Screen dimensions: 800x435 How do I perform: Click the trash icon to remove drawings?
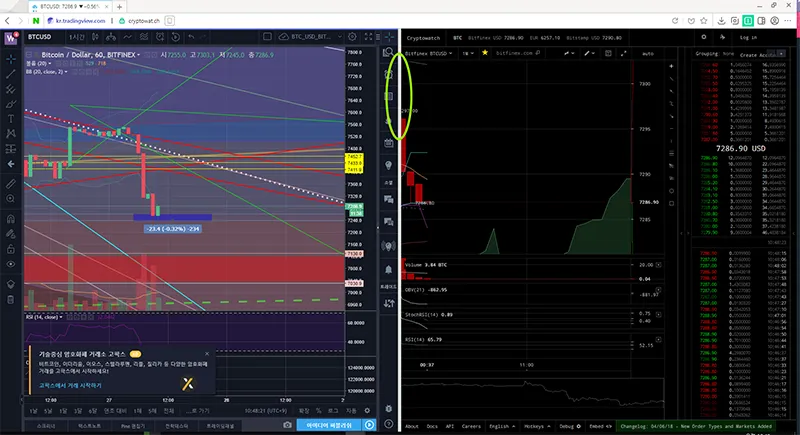coord(11,299)
